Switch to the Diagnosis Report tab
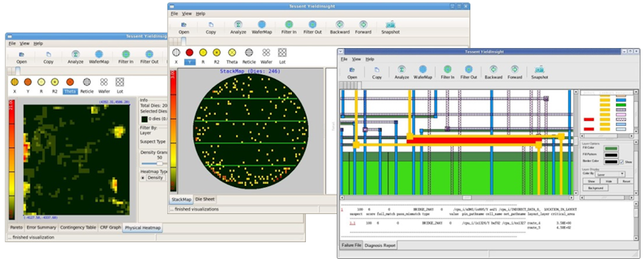This screenshot has width=644, height=259. tap(380, 245)
